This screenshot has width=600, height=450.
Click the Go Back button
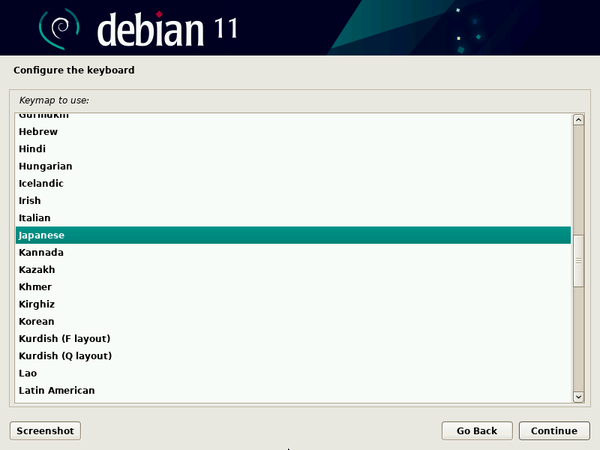(477, 431)
